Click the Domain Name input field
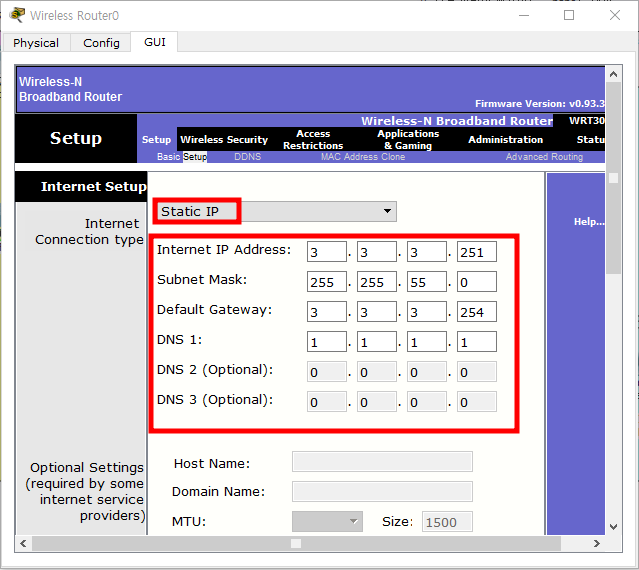The height and width of the screenshot is (570, 639). (x=382, y=491)
